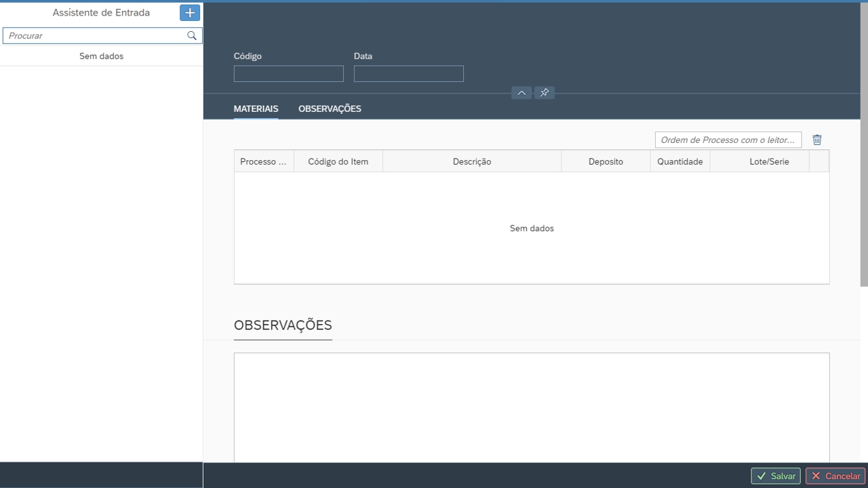
Task: Click the Assistente de Entrada title
Action: 101,12
